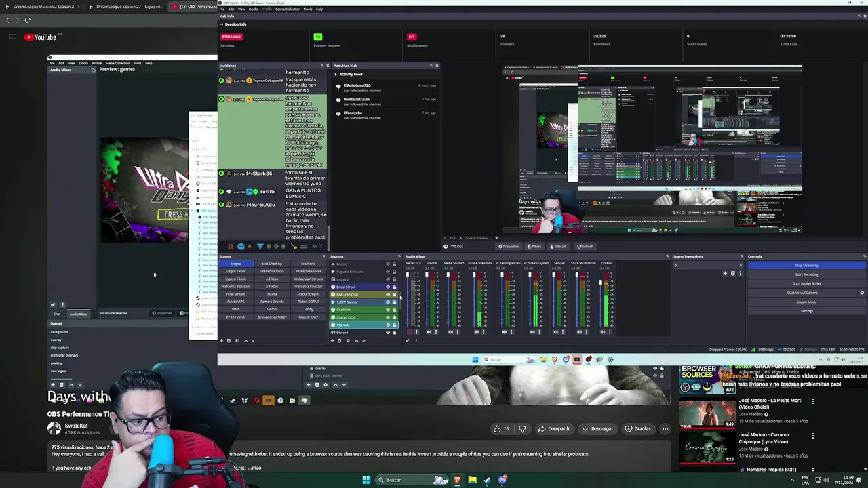Open virtual camera settings gear

coord(862,293)
